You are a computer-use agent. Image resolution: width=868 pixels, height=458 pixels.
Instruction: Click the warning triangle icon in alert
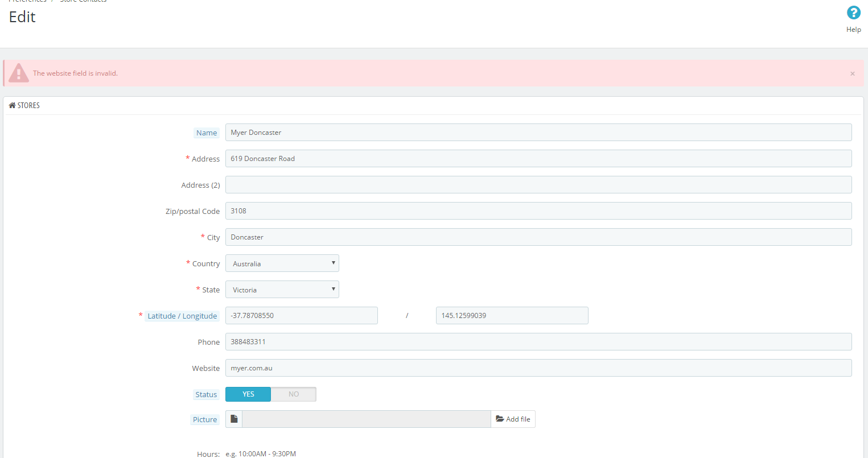point(18,73)
